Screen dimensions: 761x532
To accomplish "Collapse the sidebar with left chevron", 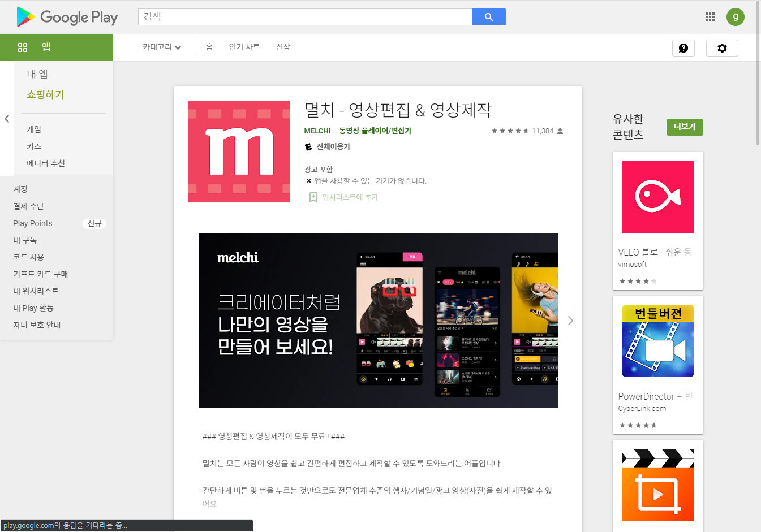I will tap(7, 119).
